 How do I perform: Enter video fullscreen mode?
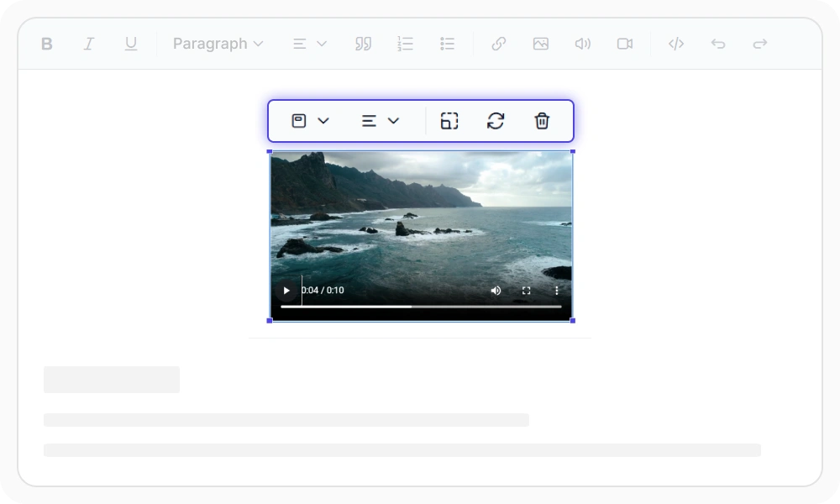(526, 291)
